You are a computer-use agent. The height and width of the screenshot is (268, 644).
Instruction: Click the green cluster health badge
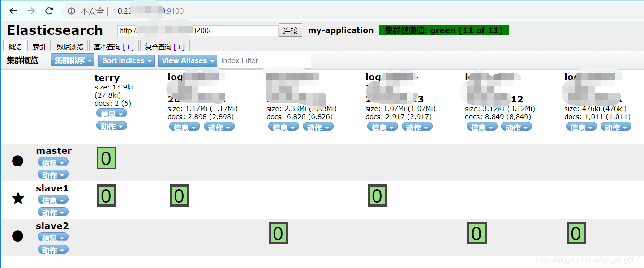444,30
